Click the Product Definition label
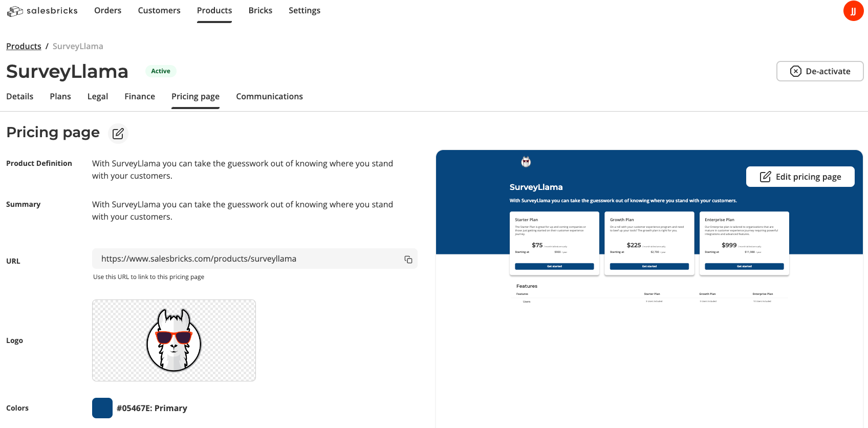The width and height of the screenshot is (868, 428). (x=39, y=163)
